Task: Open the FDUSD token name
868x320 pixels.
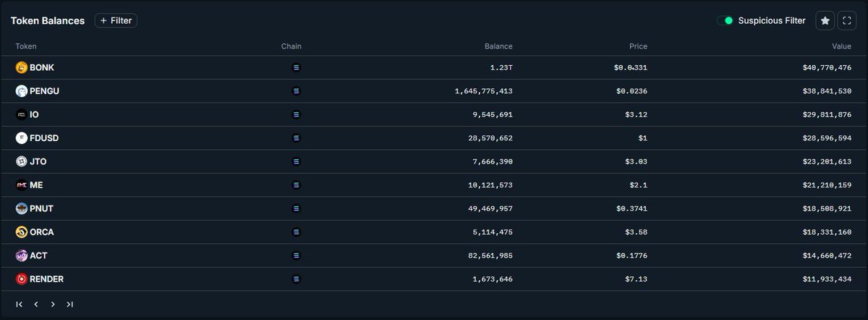Action: click(45, 138)
